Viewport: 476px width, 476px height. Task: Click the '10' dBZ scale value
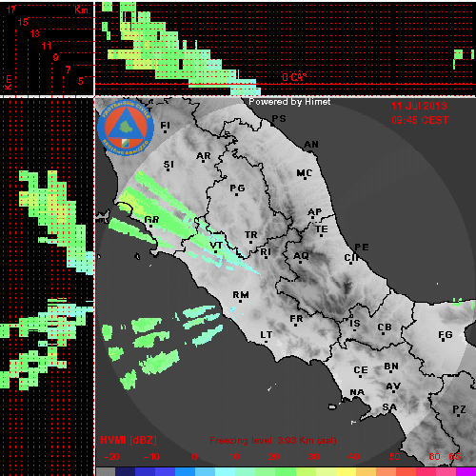coord(234,457)
